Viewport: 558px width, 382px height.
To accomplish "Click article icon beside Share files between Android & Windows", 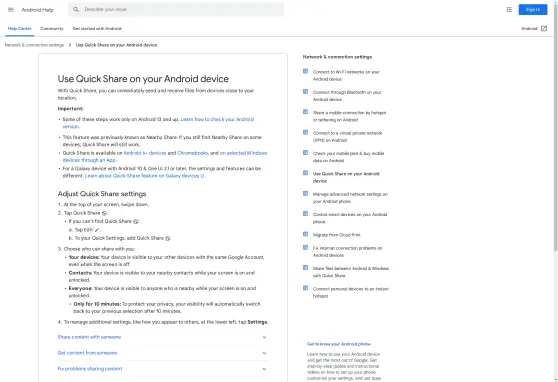I will pos(305,268).
